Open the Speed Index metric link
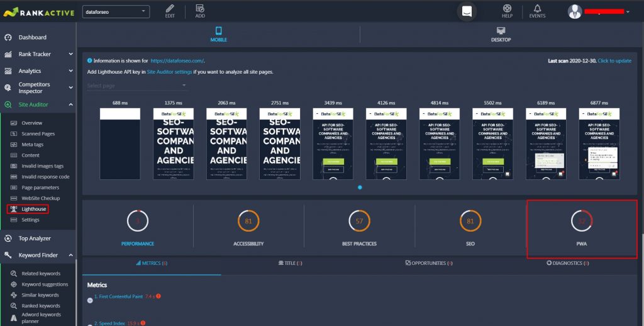The width and height of the screenshot is (644, 326). click(109, 323)
